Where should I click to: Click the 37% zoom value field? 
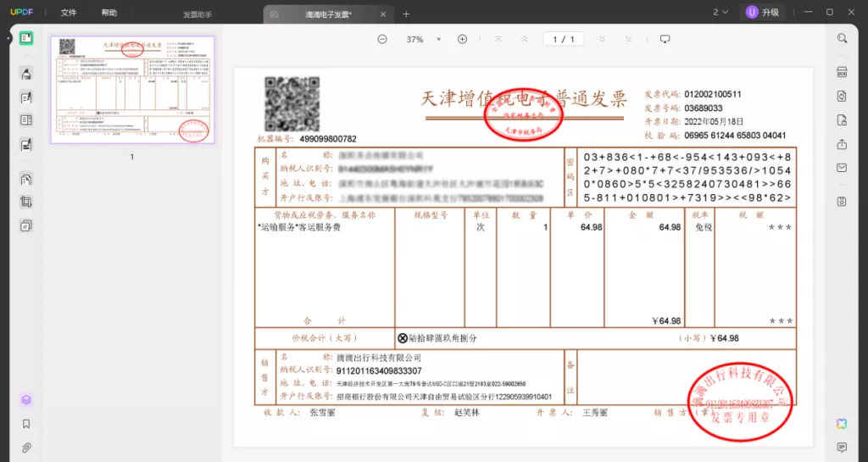[x=415, y=39]
